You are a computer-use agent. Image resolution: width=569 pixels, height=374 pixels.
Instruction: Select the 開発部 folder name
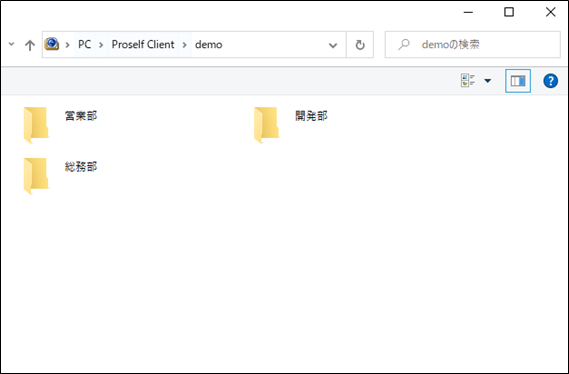(311, 116)
